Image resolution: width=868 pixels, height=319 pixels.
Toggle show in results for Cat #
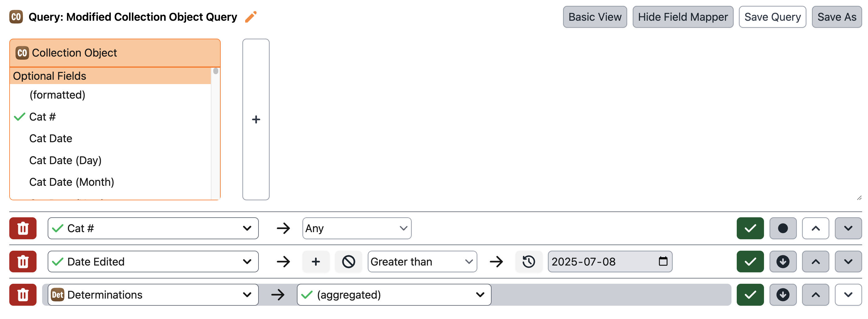[750, 228]
